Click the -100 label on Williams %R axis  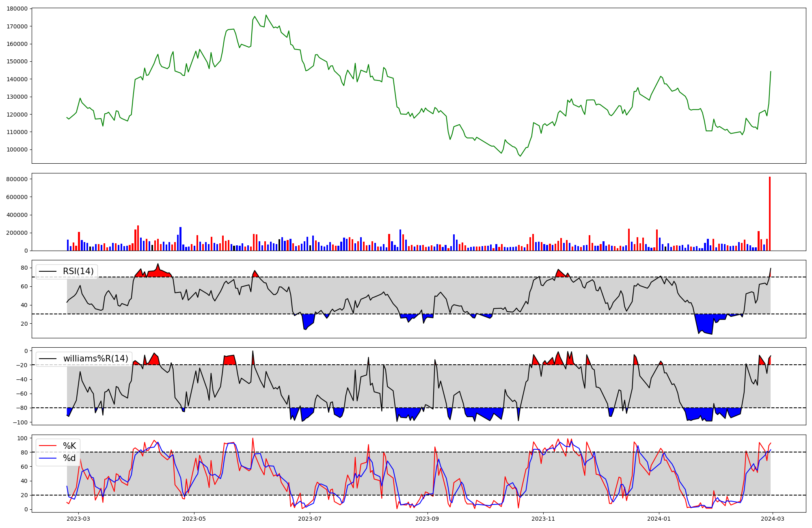21,422
